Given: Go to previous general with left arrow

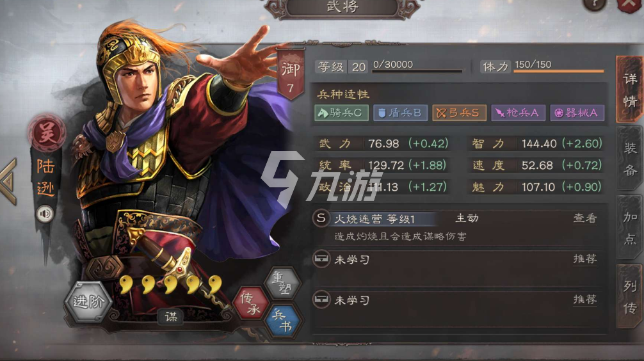Looking at the screenshot, I should [x=9, y=181].
